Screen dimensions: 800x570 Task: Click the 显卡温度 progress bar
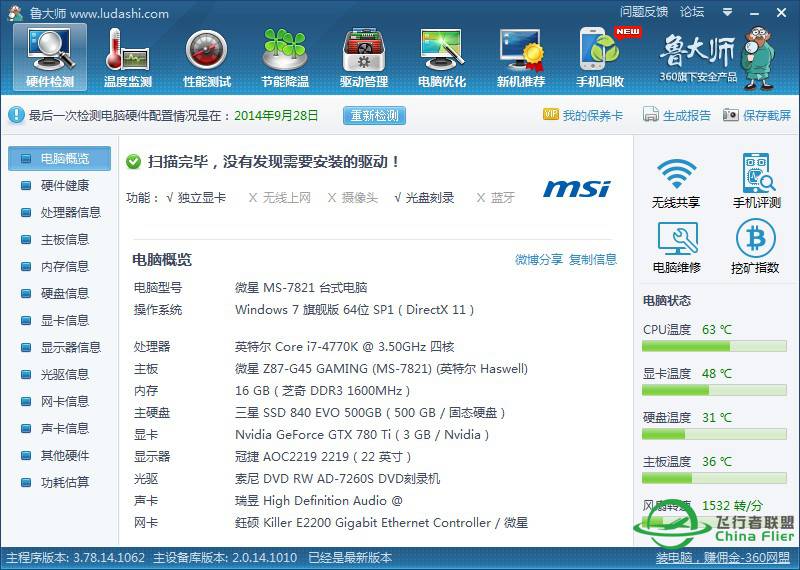pyautogui.click(x=714, y=391)
